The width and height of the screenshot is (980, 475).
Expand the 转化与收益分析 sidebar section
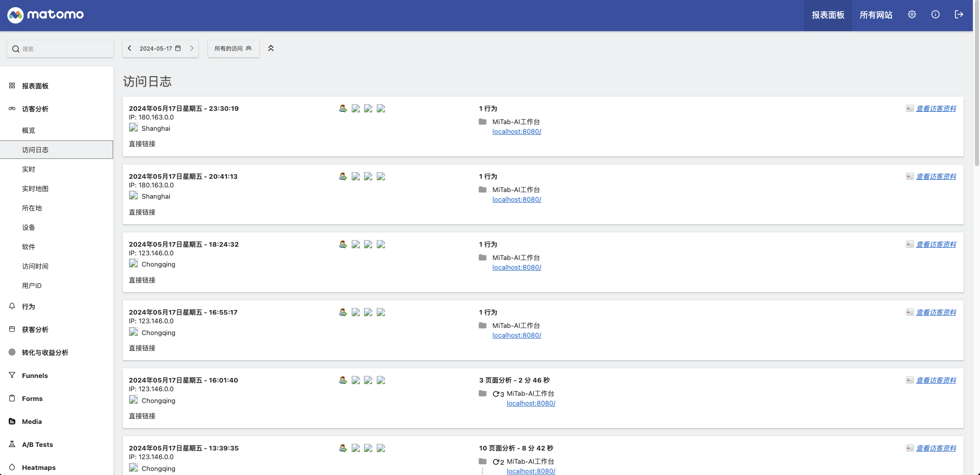45,352
